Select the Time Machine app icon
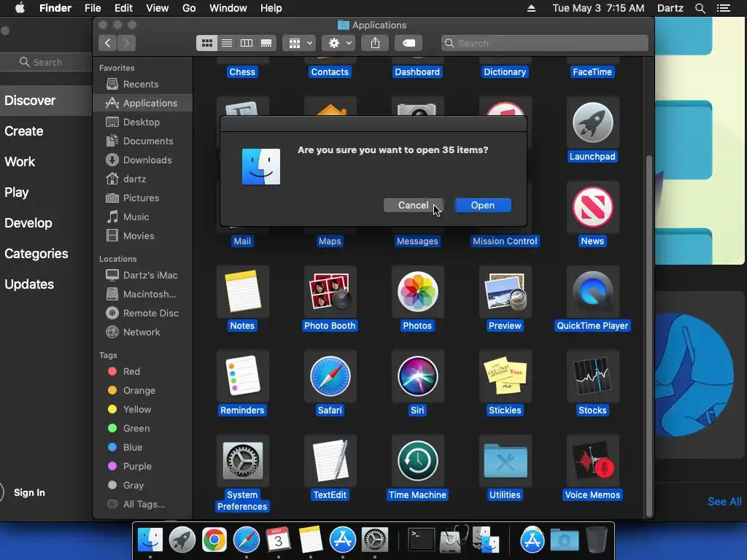 coord(418,461)
